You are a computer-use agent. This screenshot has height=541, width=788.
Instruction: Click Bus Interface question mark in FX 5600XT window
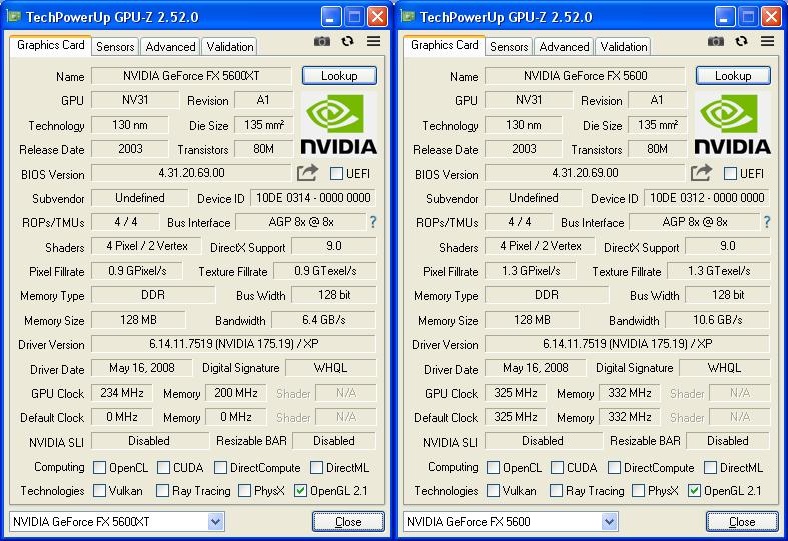coord(373,222)
